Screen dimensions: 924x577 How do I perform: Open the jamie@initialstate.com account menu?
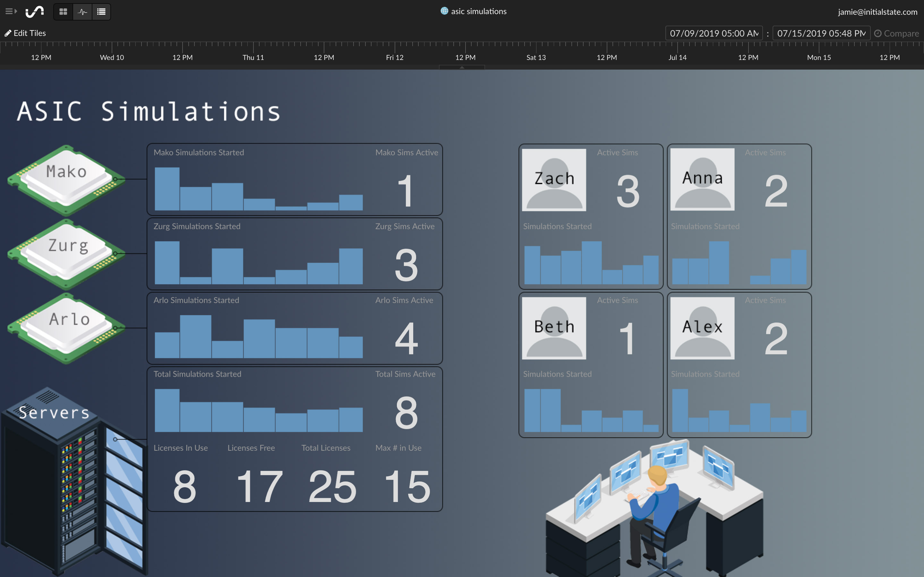pos(877,12)
